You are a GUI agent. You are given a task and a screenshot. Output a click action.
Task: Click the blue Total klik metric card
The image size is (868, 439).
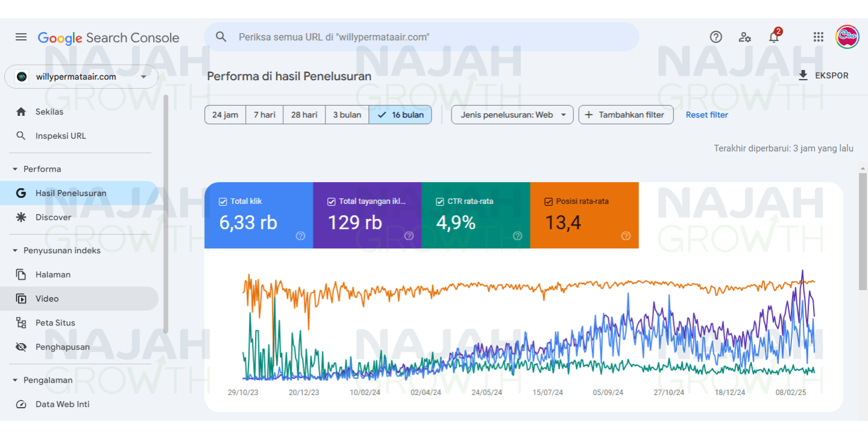coord(259,215)
